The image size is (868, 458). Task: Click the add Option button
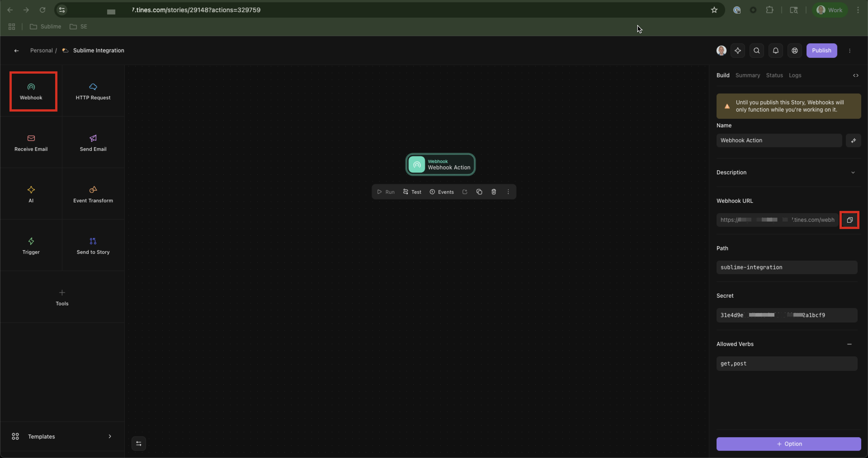[788, 444]
